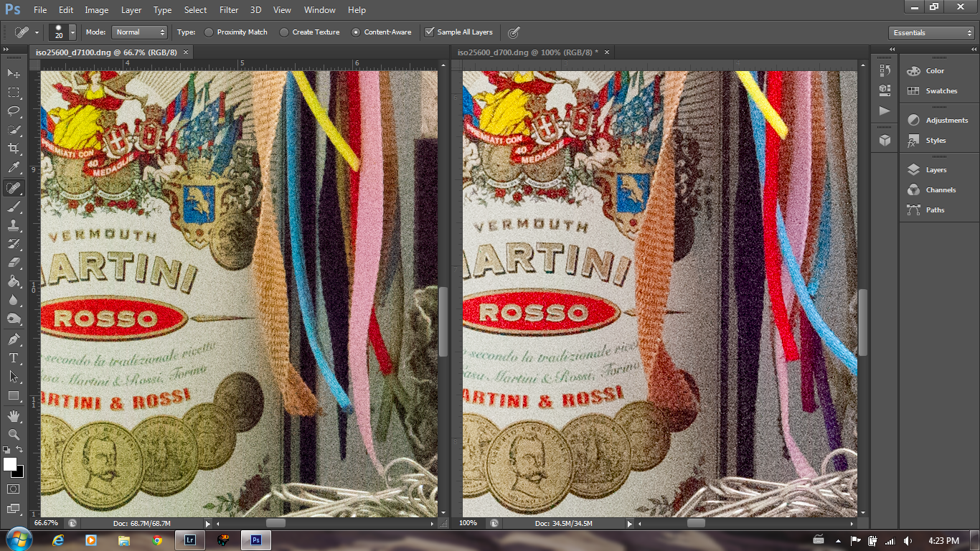
Task: Select the Eyedropper tool
Action: tap(14, 168)
